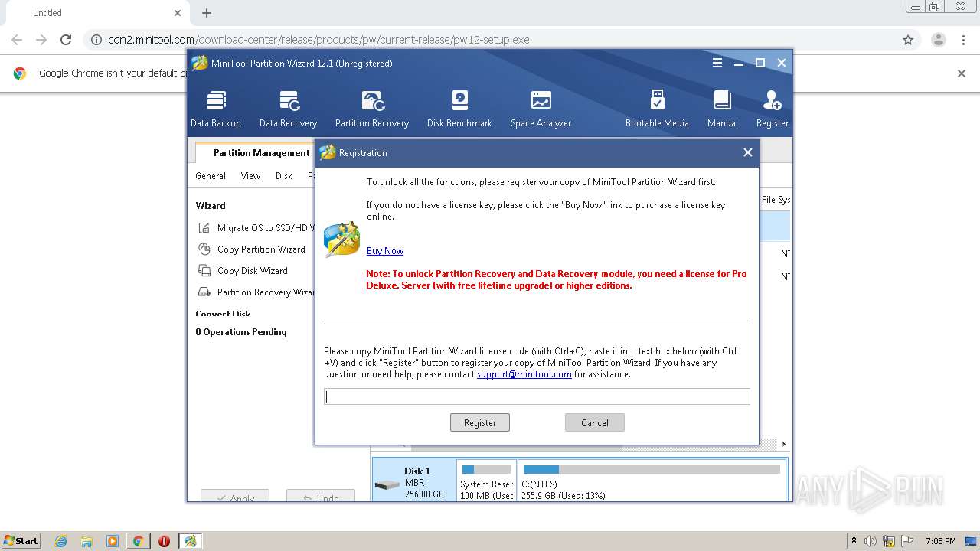This screenshot has height=551, width=980.
Task: Select C:(NTFS) partition block
Action: pos(652,481)
